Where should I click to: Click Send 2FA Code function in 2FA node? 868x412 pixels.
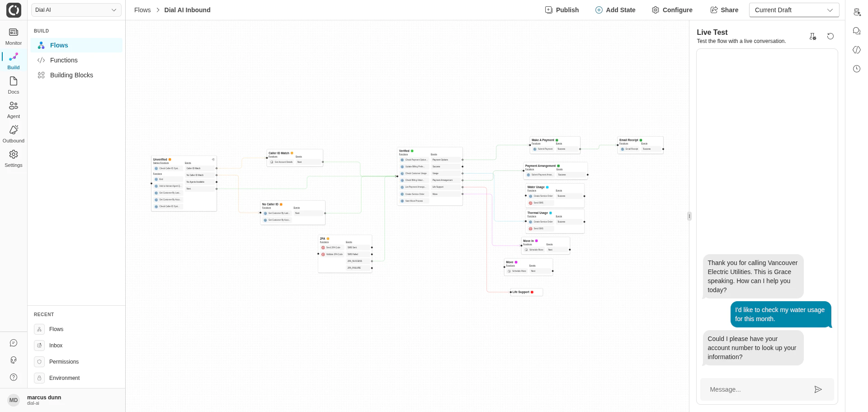coord(333,247)
